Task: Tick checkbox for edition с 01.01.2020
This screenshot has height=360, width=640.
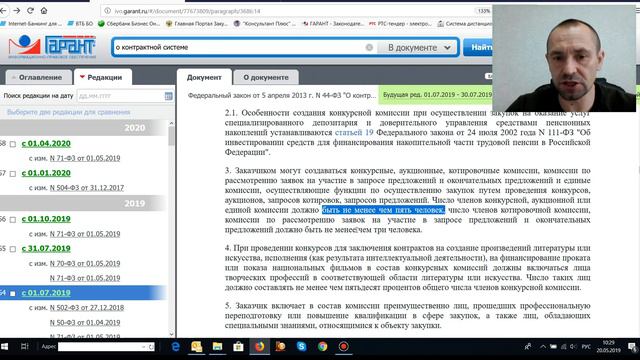Action: click(x=13, y=173)
